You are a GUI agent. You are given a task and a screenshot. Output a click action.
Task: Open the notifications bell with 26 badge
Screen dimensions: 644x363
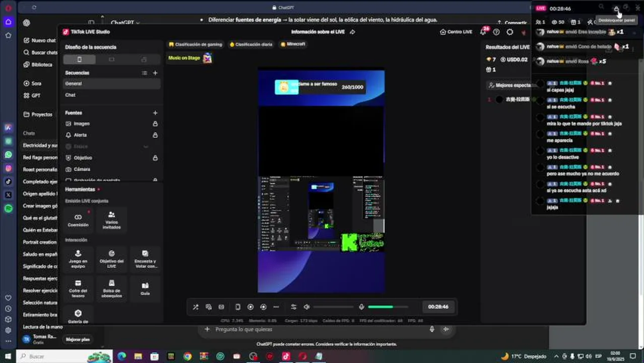pyautogui.click(x=483, y=32)
